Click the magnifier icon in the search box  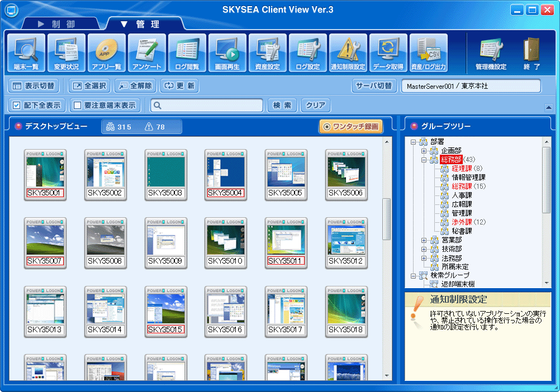(157, 105)
